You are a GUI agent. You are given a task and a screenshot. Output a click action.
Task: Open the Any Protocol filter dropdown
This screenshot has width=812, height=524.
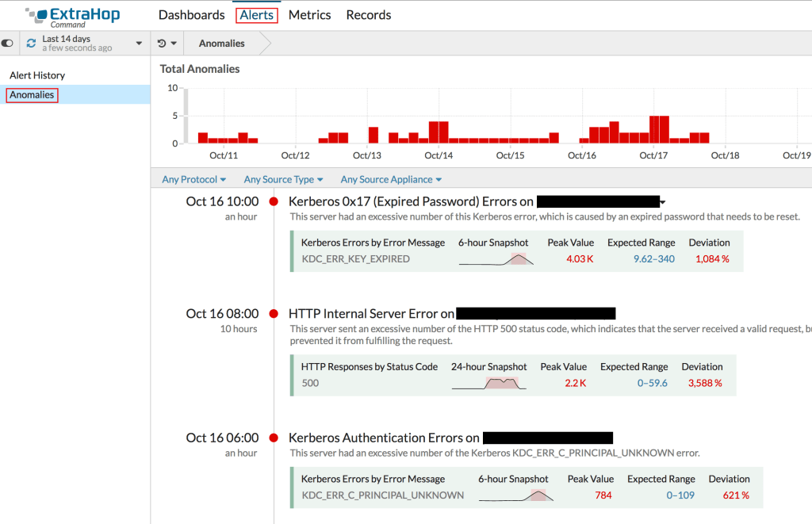coord(193,179)
